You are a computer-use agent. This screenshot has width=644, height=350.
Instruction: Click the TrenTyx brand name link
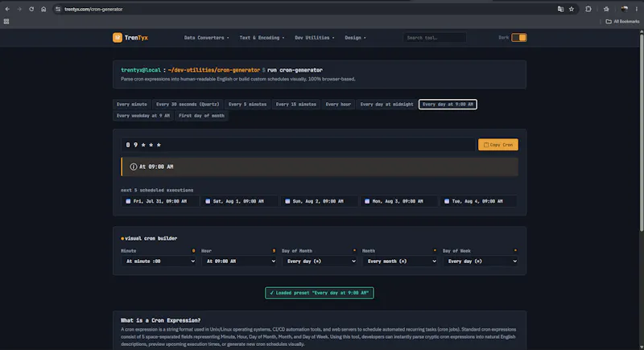point(136,37)
